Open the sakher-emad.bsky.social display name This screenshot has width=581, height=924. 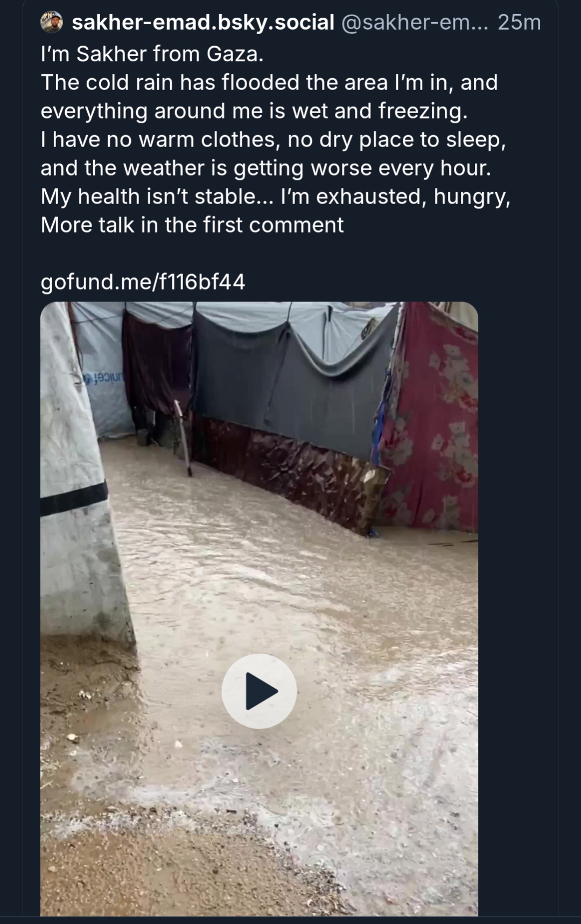coord(203,22)
